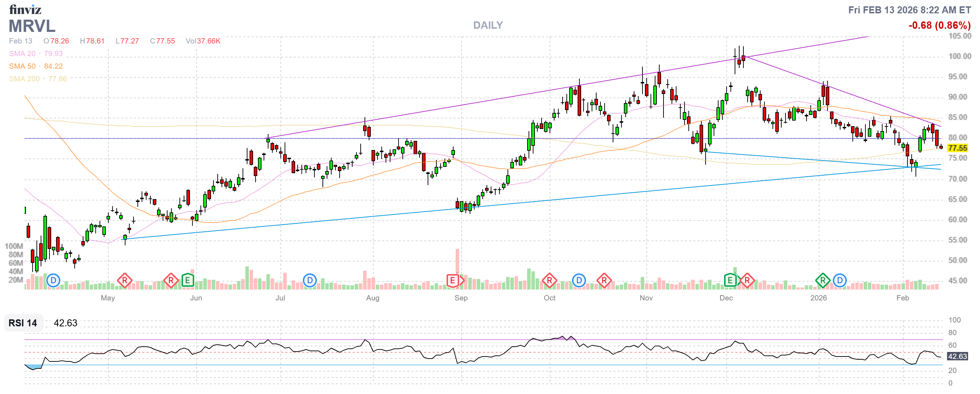The width and height of the screenshot is (980, 394).
Task: Click the blue D dividend marker in July
Action: pos(310,281)
